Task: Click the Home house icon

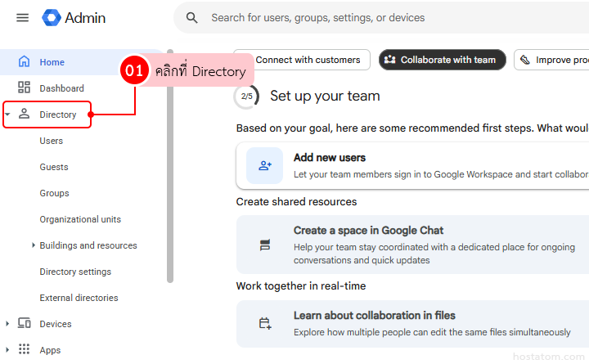Action: [x=24, y=61]
